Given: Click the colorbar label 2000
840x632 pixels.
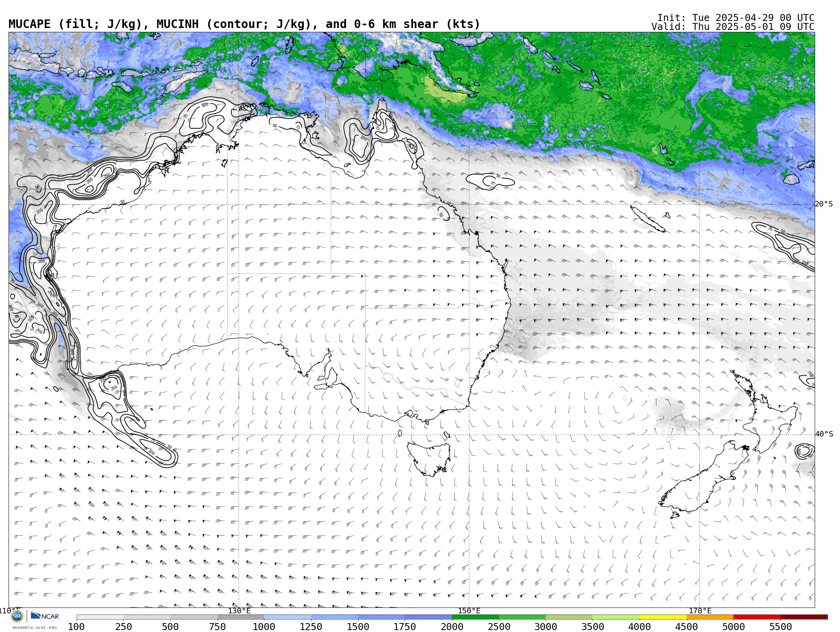Looking at the screenshot, I should point(452,627).
